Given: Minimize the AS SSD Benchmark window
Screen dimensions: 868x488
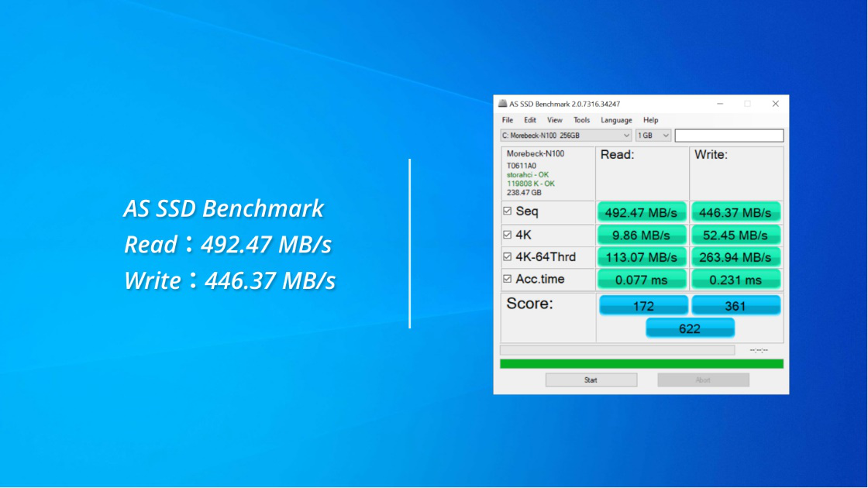Looking at the screenshot, I should tap(720, 104).
